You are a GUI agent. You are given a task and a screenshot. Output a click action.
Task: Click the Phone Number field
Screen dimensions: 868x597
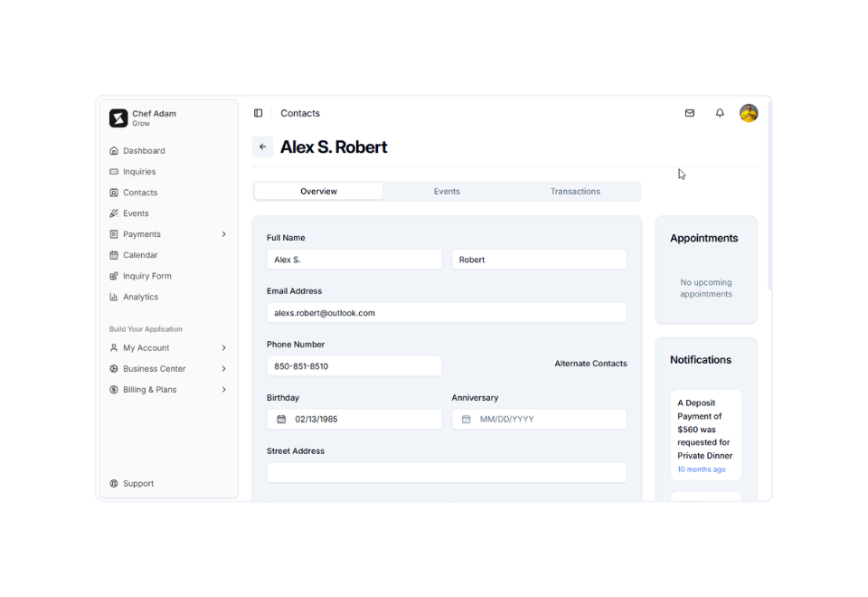click(354, 366)
